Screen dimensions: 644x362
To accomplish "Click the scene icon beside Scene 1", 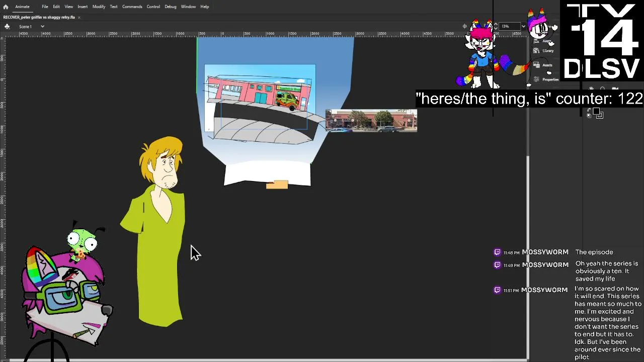I will click(8, 26).
